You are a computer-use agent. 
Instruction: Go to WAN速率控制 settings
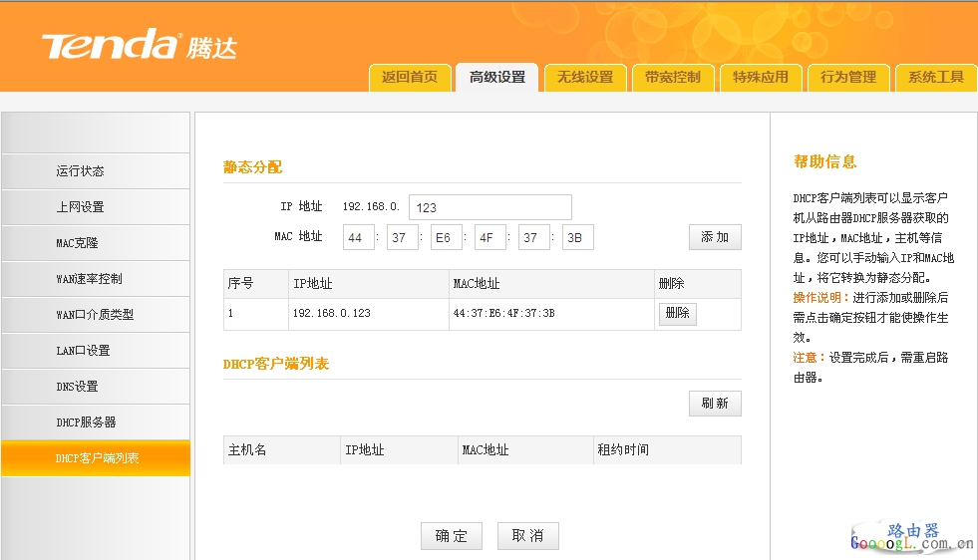pyautogui.click(x=89, y=279)
